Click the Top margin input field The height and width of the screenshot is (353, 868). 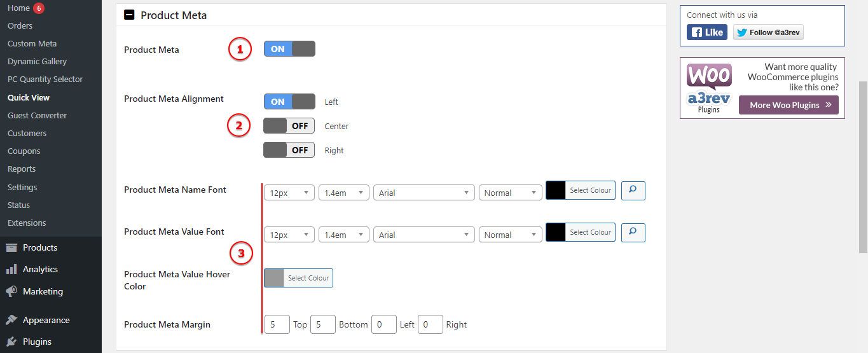(x=277, y=324)
